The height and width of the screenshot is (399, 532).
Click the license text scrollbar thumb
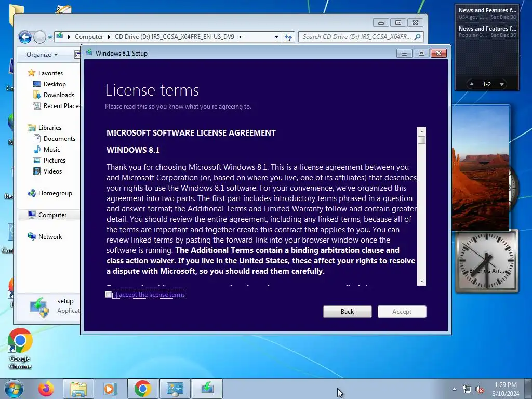click(x=422, y=140)
